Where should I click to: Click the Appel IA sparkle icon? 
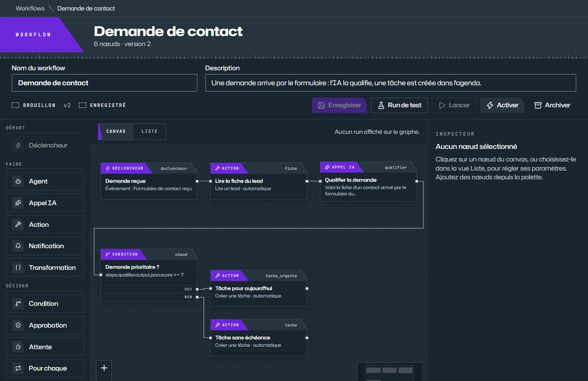click(x=18, y=203)
